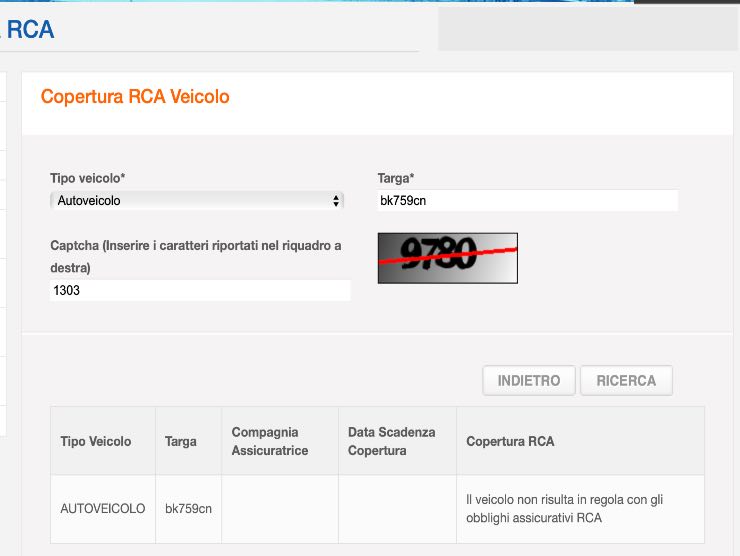The width and height of the screenshot is (740, 556).
Task: Click the empty Compagnia Assicuratrice result cell
Action: pyautogui.click(x=279, y=509)
